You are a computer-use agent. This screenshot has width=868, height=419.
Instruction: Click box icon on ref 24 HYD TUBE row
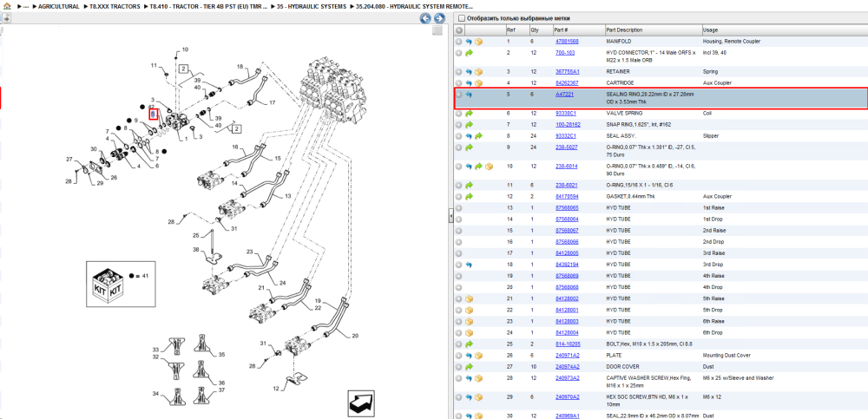469,332
